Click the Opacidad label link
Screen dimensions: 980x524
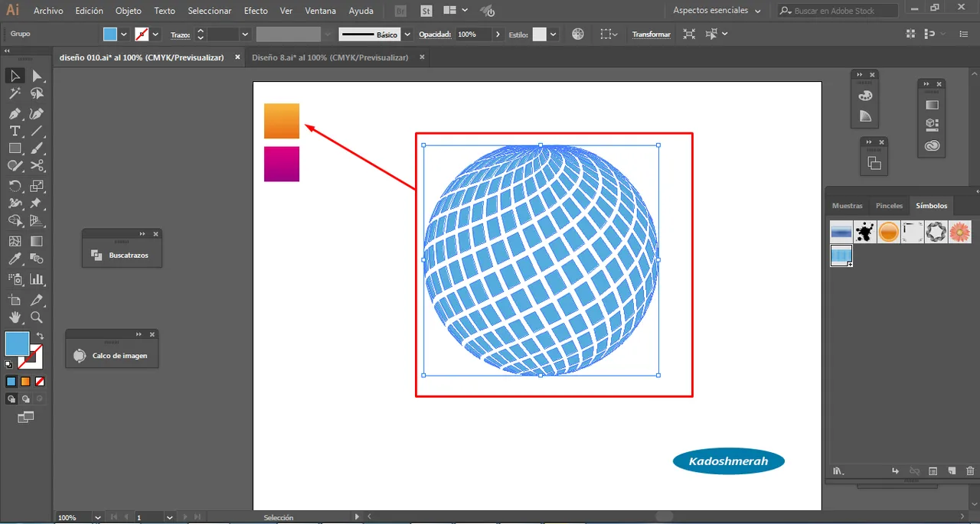point(435,34)
